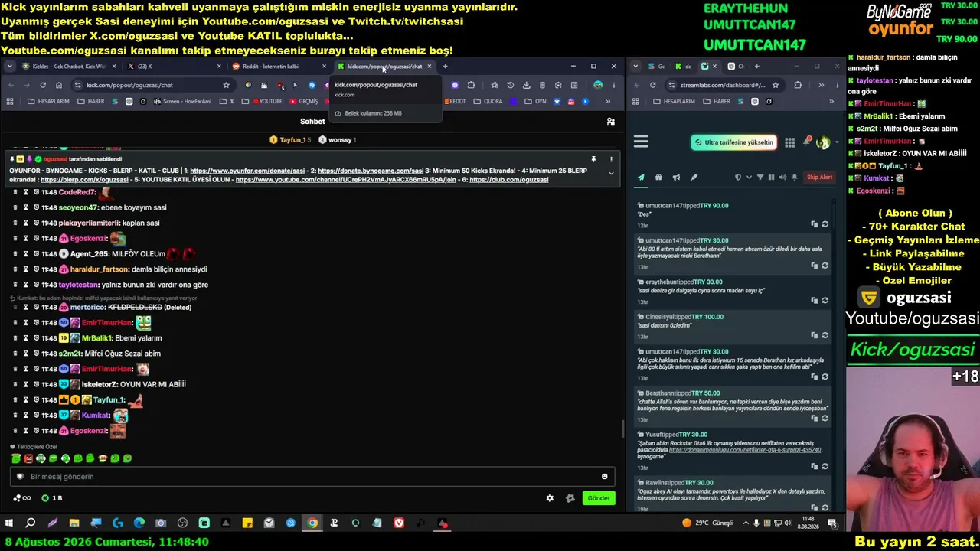Mute Streamlabs alert sounds

tap(782, 178)
